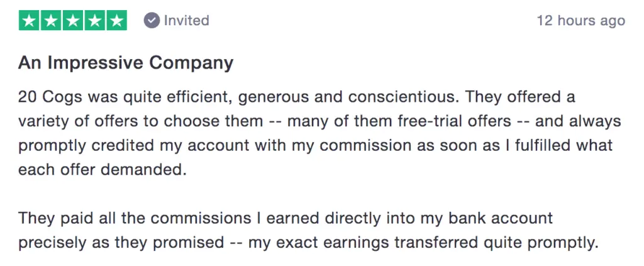Click the word 'generous' in the review
This screenshot has width=644, height=266.
tap(273, 97)
